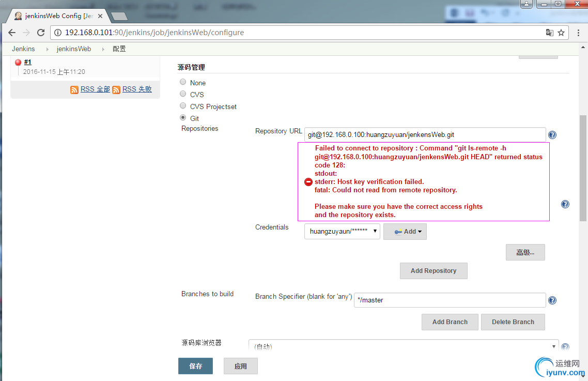Click the Branches to build label

point(207,294)
